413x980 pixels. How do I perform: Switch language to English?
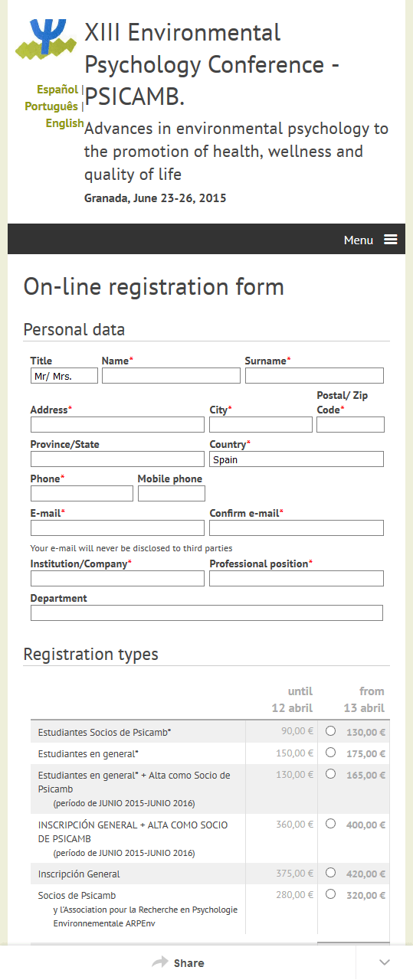64,123
